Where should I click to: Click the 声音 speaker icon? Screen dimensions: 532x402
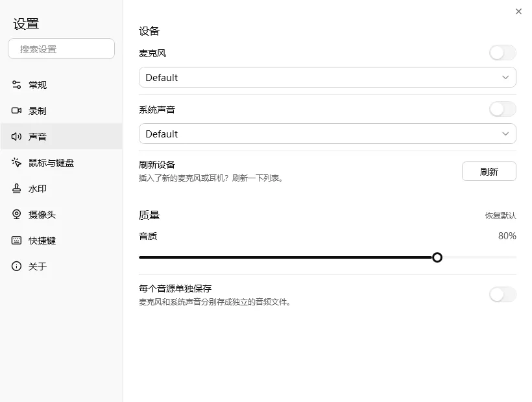point(16,137)
